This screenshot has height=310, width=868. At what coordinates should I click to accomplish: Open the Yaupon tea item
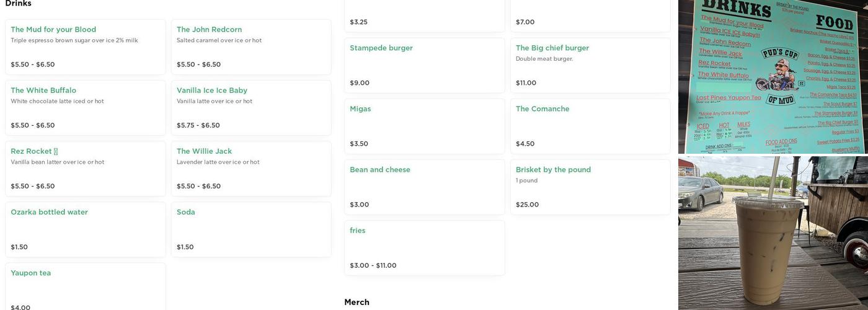[85, 287]
